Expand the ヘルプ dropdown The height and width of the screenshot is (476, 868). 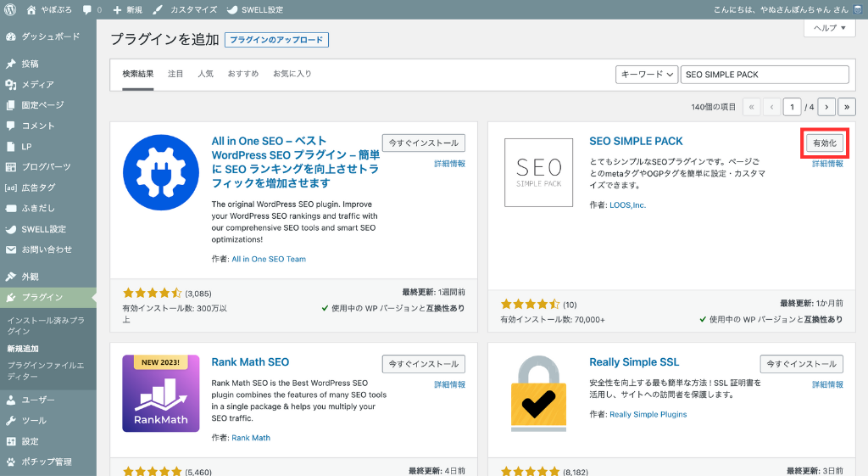[830, 28]
